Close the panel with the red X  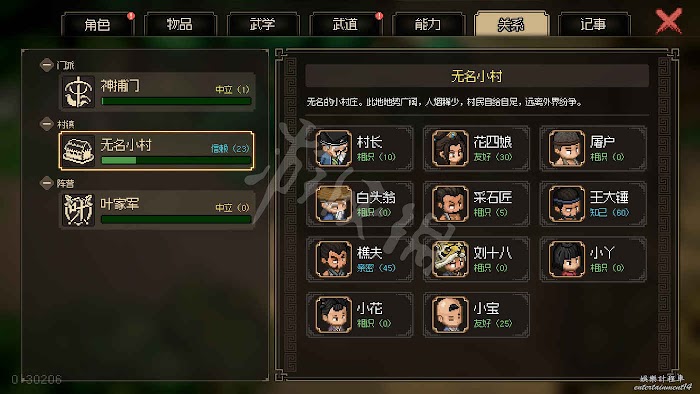[668, 21]
